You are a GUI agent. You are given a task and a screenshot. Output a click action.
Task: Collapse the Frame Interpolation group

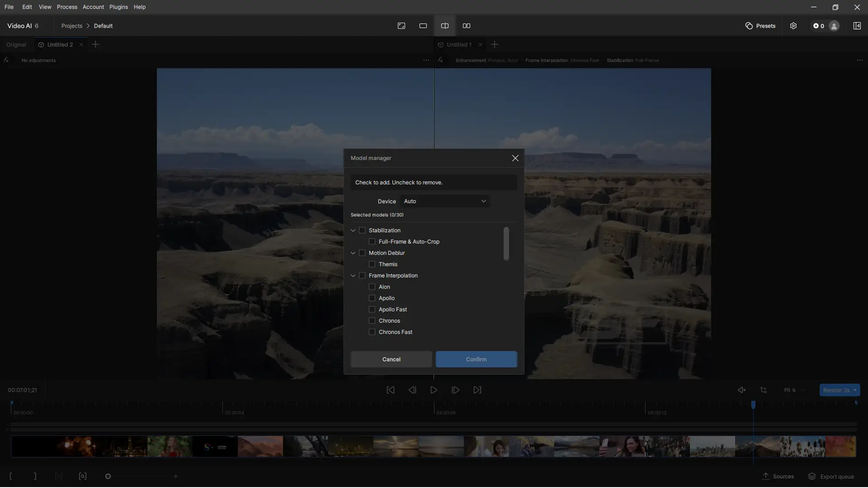pos(353,276)
